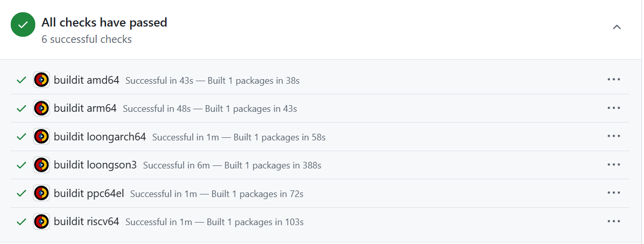This screenshot has width=644, height=244.
Task: Click the buildit loongson3 app avatar icon
Action: [41, 165]
